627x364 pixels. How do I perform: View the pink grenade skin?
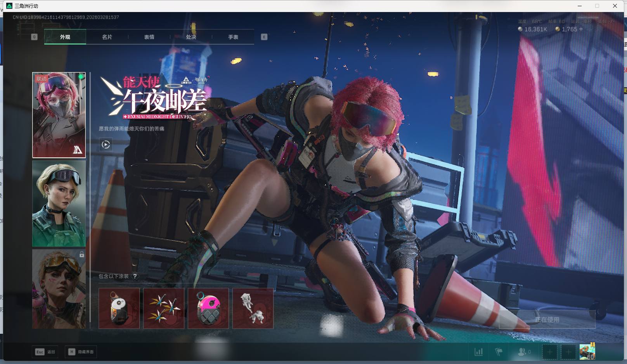(208, 308)
